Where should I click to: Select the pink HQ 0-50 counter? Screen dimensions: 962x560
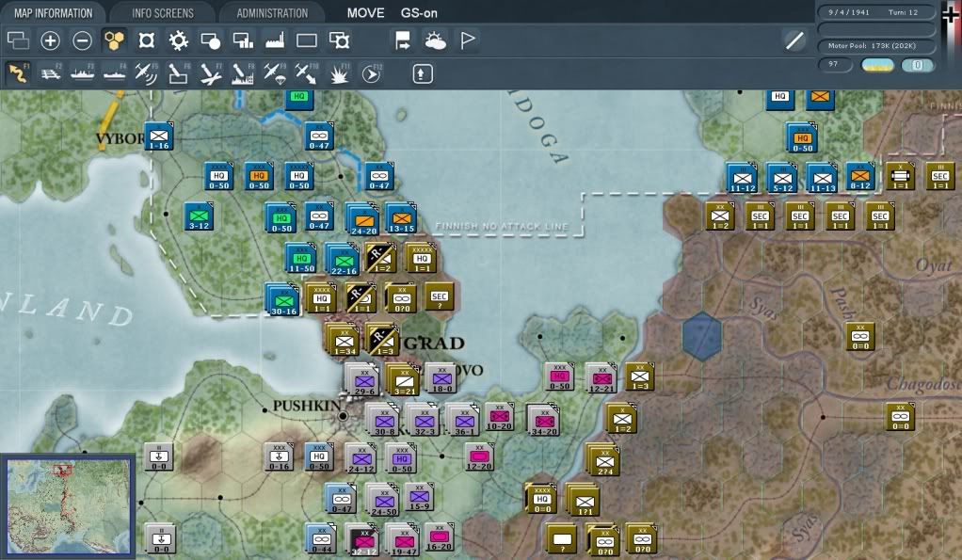pyautogui.click(x=559, y=376)
